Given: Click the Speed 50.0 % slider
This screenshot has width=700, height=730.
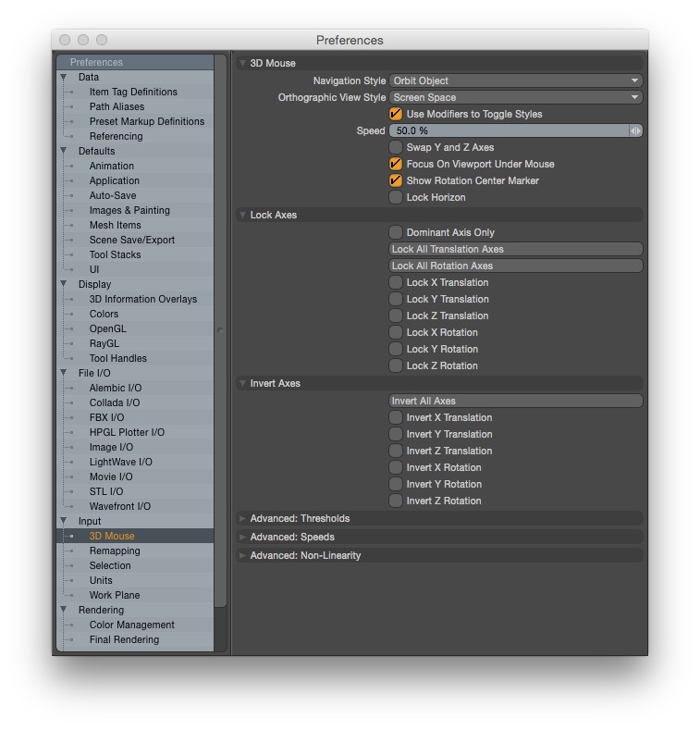Looking at the screenshot, I should [509, 131].
